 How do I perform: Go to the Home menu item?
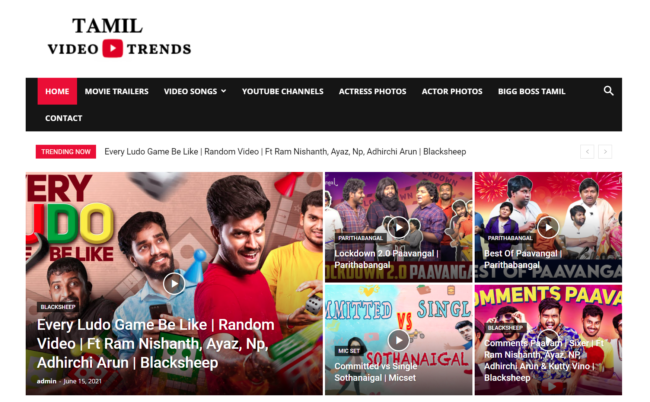click(x=57, y=91)
